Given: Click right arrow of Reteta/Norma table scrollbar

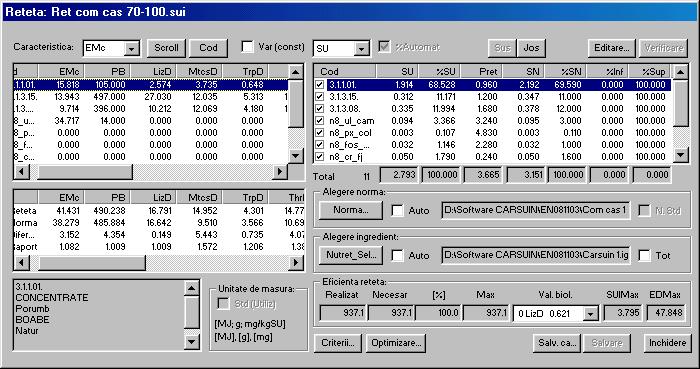Looking at the screenshot, I should 296,263.
